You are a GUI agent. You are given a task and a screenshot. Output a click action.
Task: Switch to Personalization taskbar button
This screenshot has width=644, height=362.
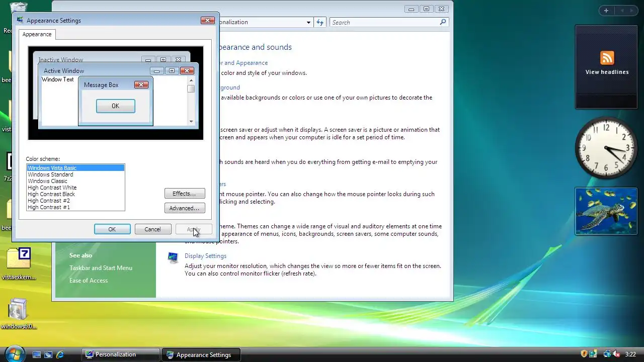point(121,354)
